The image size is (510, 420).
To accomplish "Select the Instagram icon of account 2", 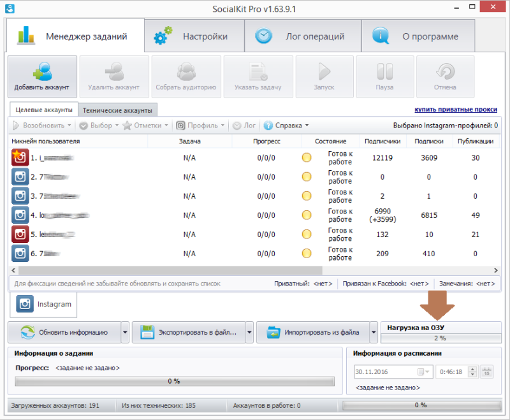I will point(20,177).
